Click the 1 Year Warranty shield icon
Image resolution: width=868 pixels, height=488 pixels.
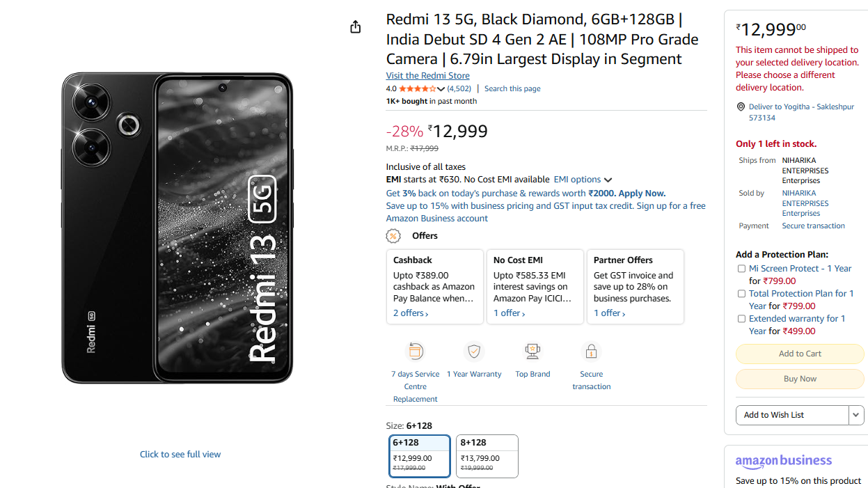pyautogui.click(x=474, y=352)
